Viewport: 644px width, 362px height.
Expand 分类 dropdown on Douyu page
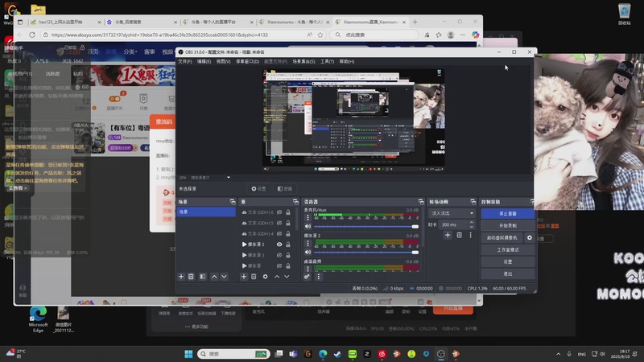pos(130,51)
